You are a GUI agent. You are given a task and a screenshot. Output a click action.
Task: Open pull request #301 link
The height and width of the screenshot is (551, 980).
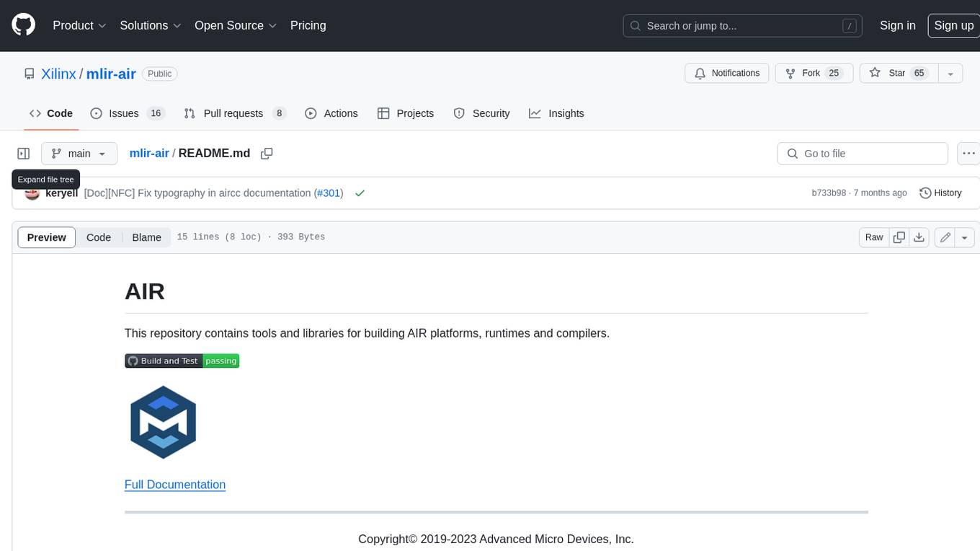click(x=329, y=193)
